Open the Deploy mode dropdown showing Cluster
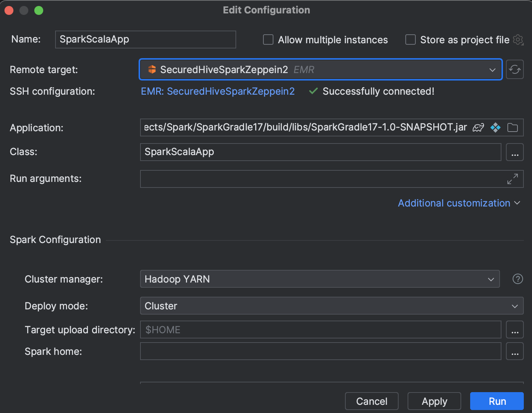This screenshot has width=532, height=413. point(514,306)
